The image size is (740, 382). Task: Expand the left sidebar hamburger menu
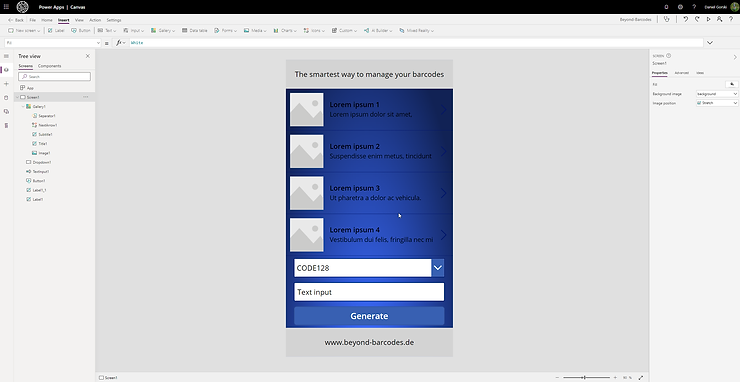[6, 56]
